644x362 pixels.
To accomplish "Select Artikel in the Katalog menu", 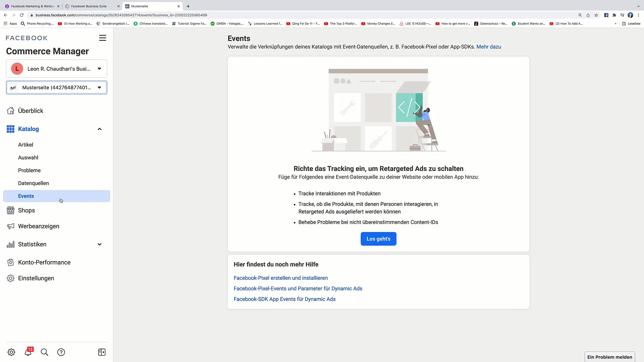I will pos(25,145).
